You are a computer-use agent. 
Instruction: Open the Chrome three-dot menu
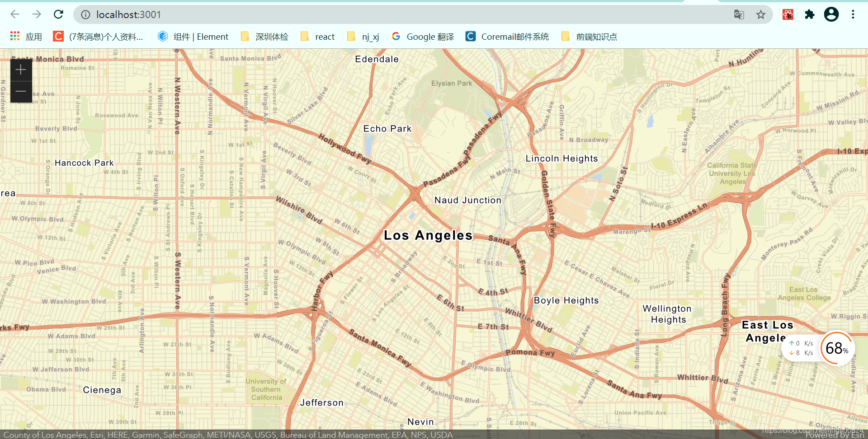pos(853,14)
